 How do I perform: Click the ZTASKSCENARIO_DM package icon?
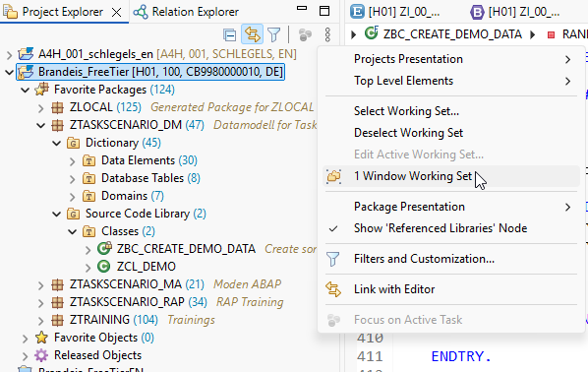[57, 125]
